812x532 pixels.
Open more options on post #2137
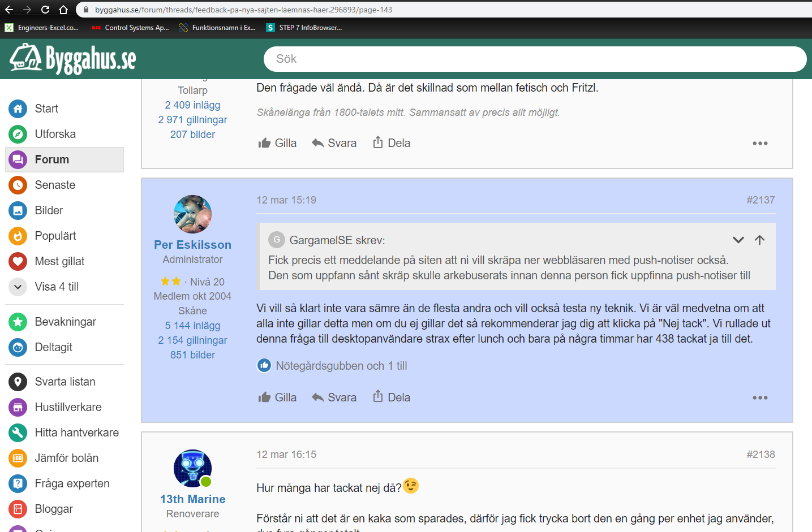760,398
